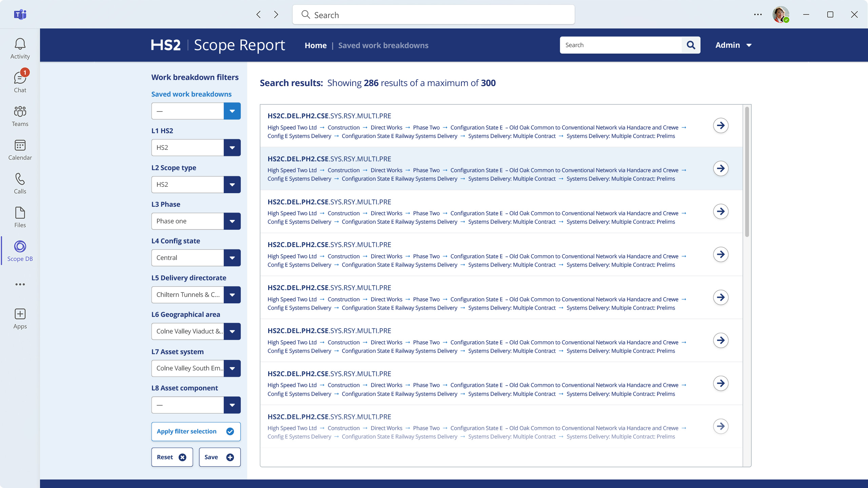Click 'Systems Delivery: Multiple Contract: Prelims' in third result

point(620,222)
